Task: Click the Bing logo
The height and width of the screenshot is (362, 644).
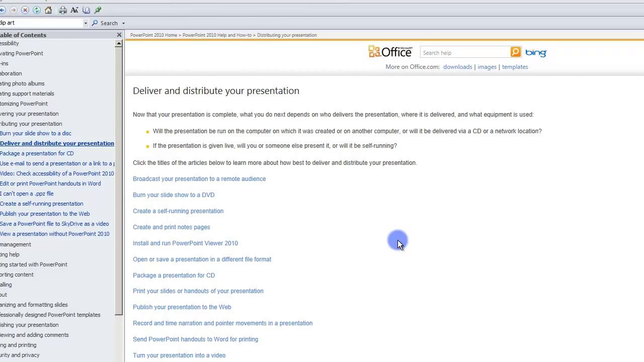Action: click(536, 52)
